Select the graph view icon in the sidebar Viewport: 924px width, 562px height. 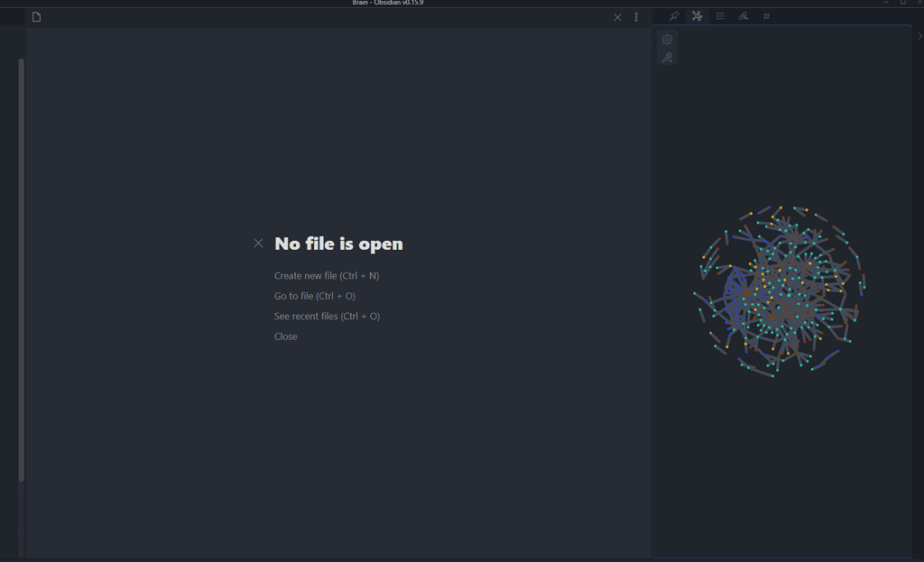point(697,16)
